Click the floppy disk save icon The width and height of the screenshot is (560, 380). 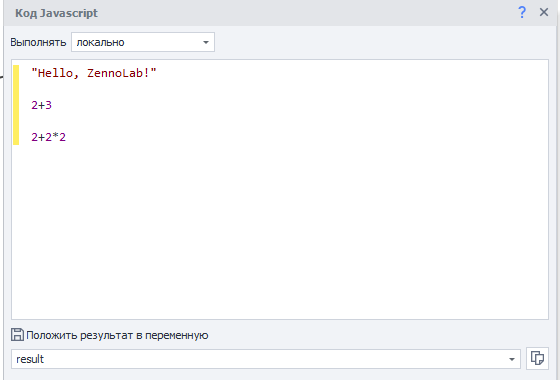tap(17, 335)
